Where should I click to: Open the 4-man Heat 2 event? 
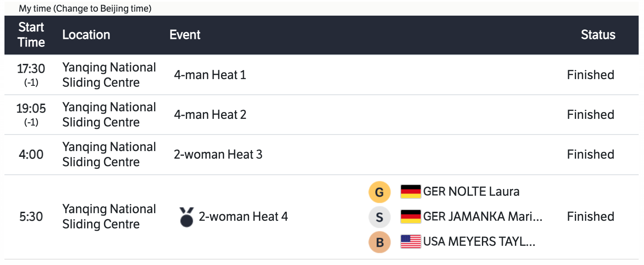210,115
